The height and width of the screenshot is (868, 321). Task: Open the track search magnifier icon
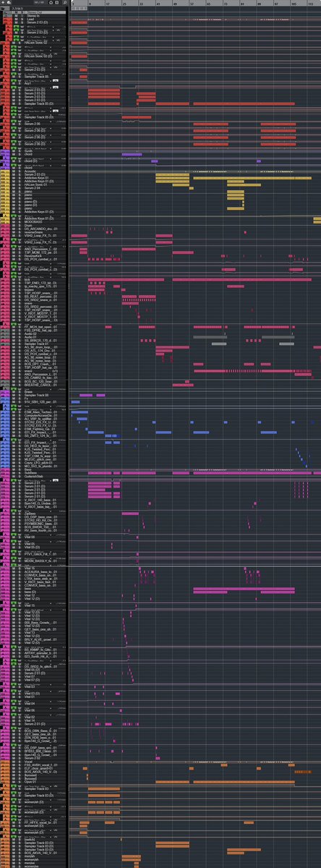pyautogui.click(x=65, y=2)
